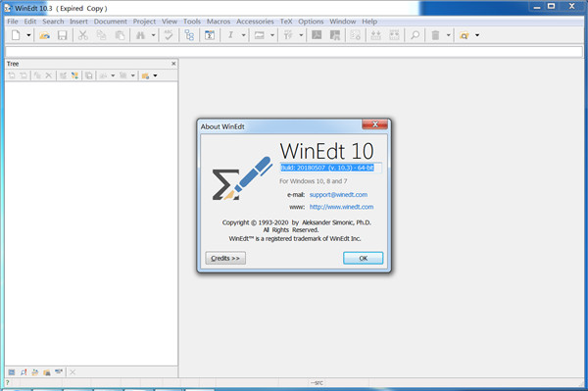
Task: Expand the folder search dropdown arrow
Action: tap(477, 35)
